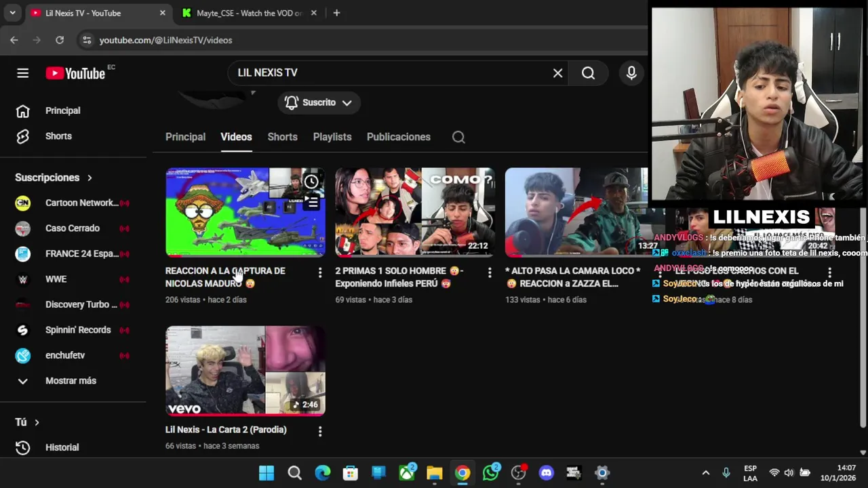Viewport: 868px width, 488px height.
Task: Open Microsoft Store from the taskbar
Action: (x=351, y=472)
